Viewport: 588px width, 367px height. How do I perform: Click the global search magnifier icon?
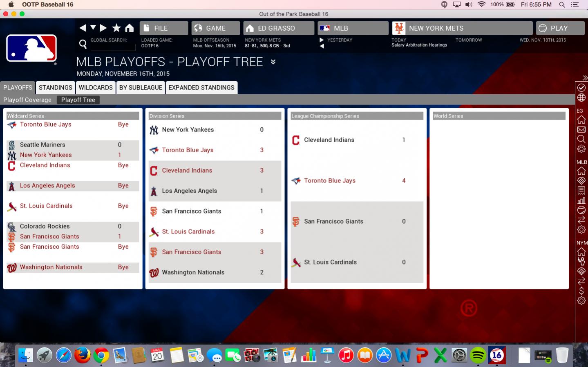coord(83,44)
